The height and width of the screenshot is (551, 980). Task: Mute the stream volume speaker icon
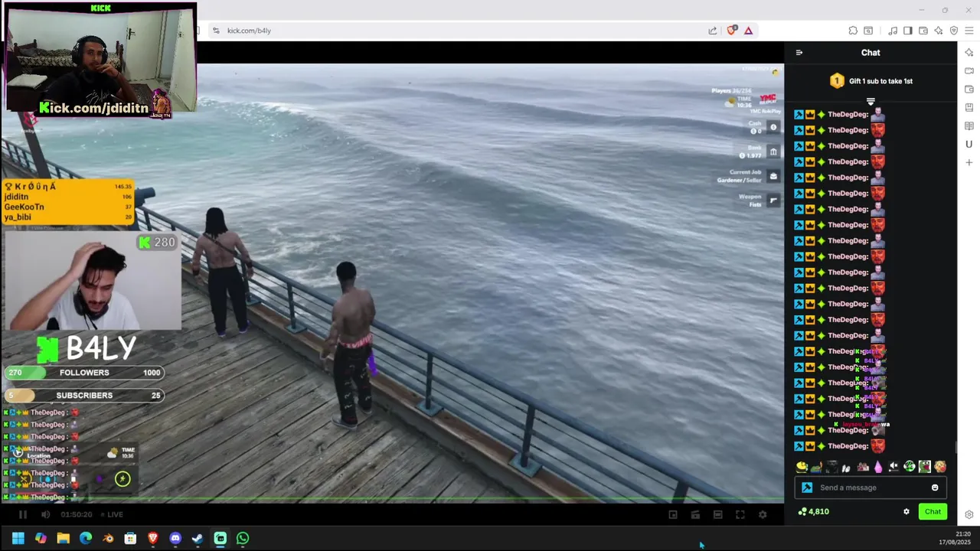[x=45, y=515]
